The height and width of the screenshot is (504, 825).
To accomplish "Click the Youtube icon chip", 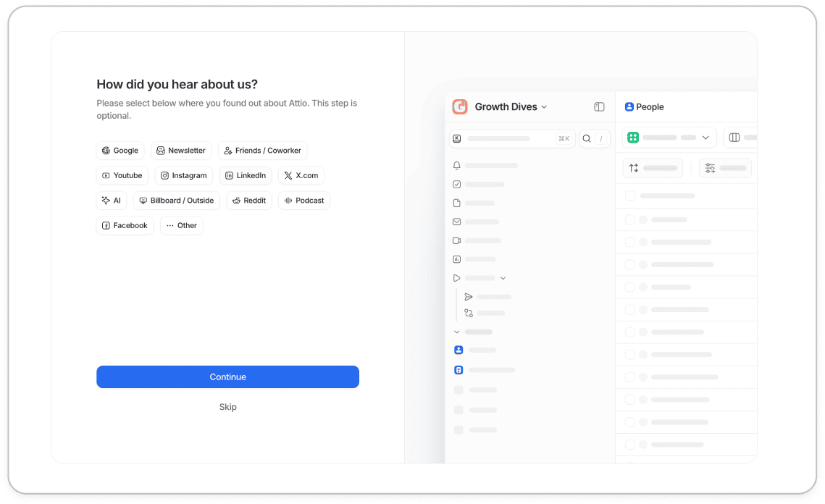I will (x=122, y=175).
